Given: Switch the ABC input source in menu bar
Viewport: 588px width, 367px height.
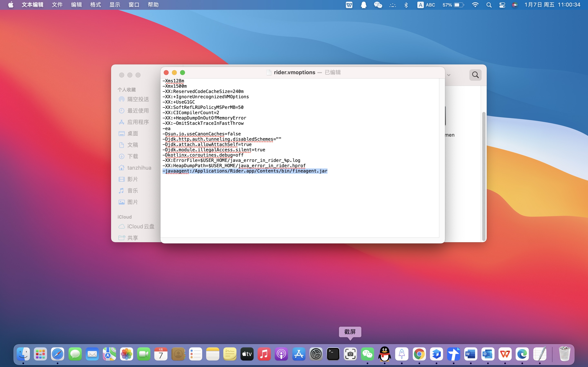Looking at the screenshot, I should [x=426, y=5].
